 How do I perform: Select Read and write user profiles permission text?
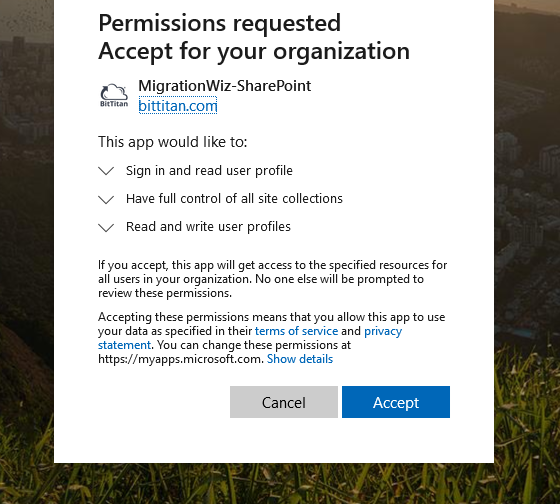[x=208, y=227]
